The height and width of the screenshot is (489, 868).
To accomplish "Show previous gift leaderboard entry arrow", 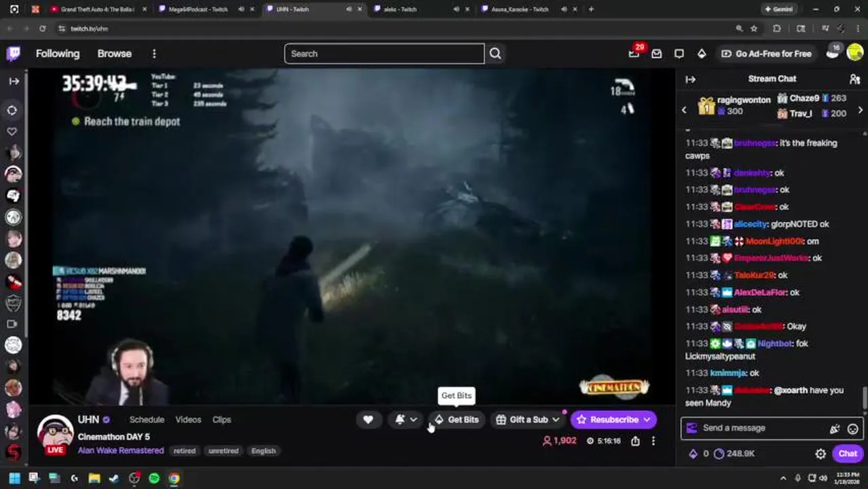I will (x=684, y=110).
